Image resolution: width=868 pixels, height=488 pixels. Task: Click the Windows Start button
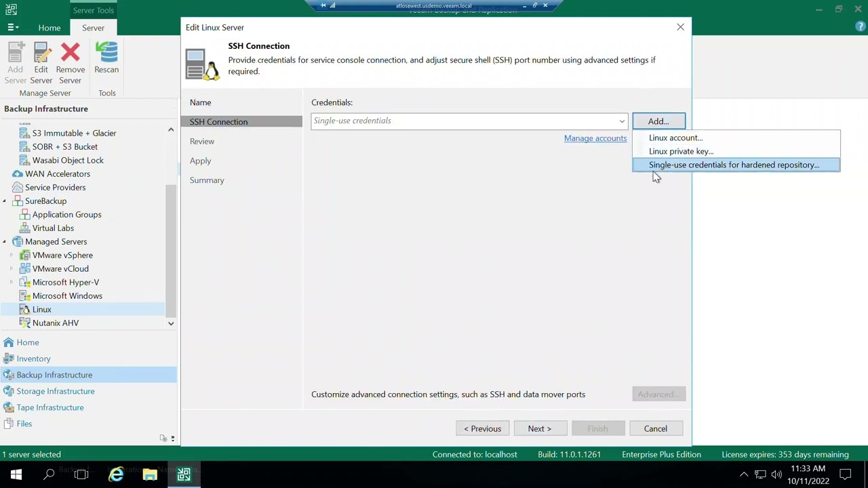16,474
